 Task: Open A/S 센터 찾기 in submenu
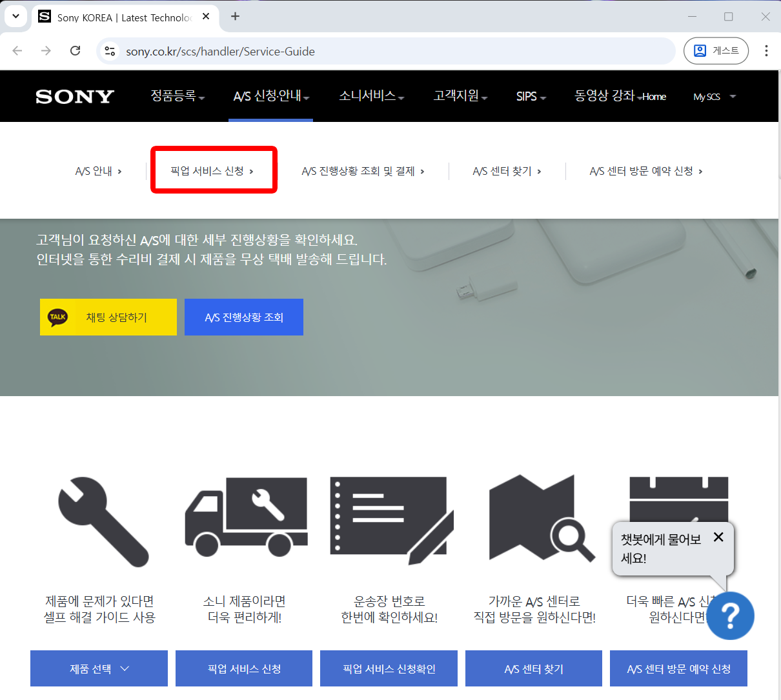tap(507, 171)
